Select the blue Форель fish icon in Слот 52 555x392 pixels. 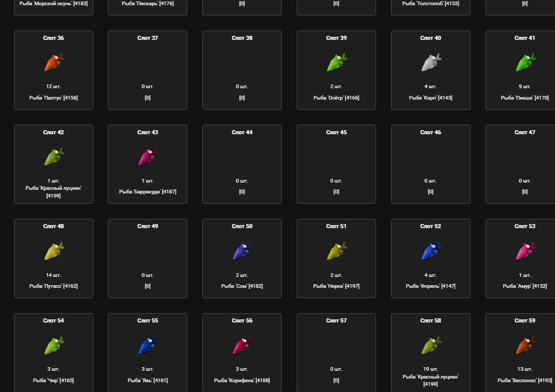point(431,251)
